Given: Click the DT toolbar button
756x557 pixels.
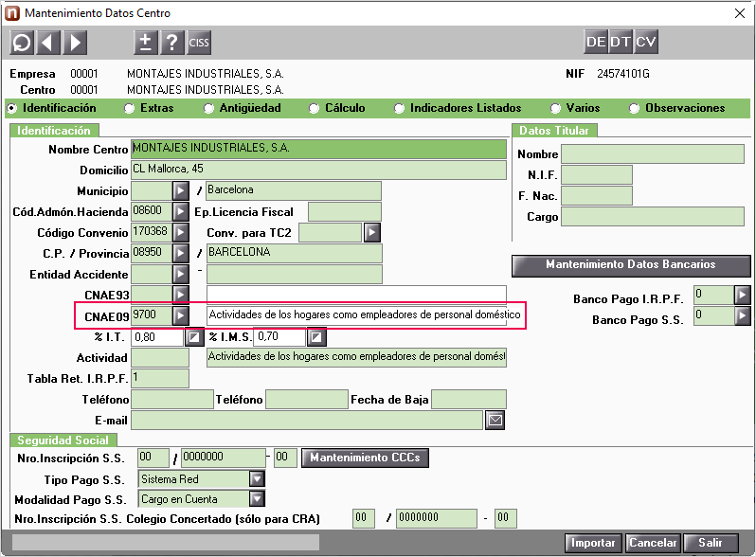Looking at the screenshot, I should [x=621, y=42].
